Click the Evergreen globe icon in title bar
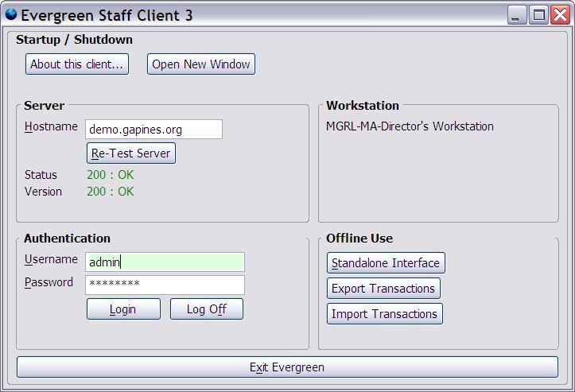 click(x=10, y=14)
